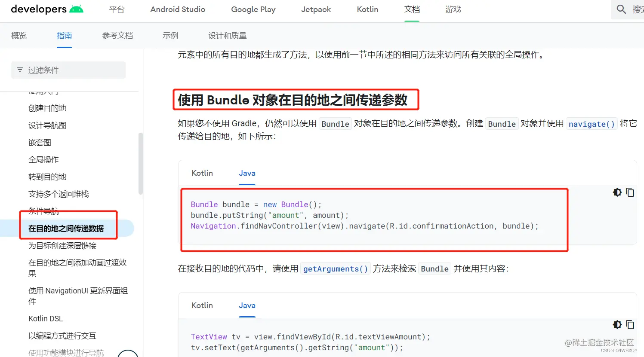Viewport: 644px width, 357px height.
Task: Open 嵌套图 in sidebar
Action: (x=40, y=143)
